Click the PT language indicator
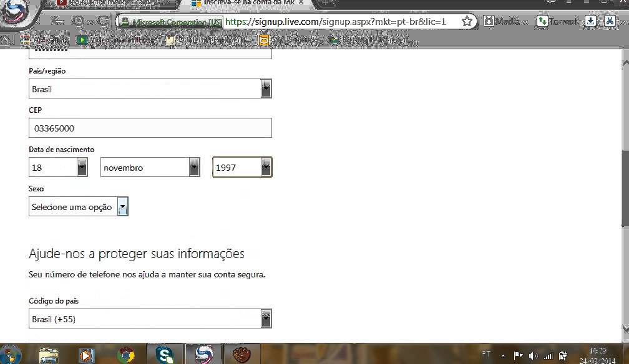This screenshot has height=364, width=629. (x=485, y=354)
